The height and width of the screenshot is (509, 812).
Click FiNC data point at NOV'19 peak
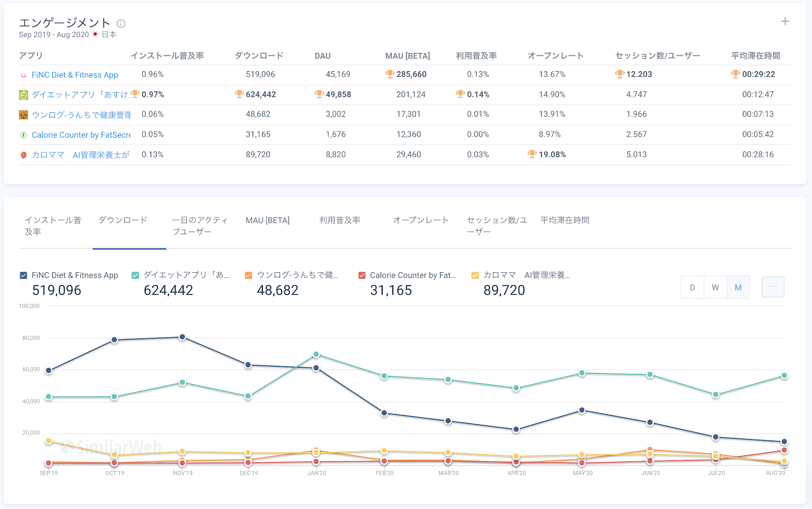[182, 337]
